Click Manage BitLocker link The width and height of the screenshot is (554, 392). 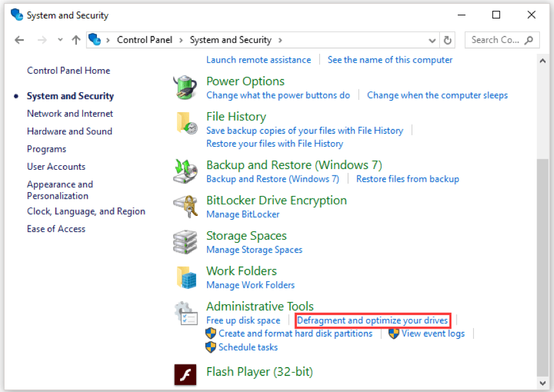click(243, 214)
